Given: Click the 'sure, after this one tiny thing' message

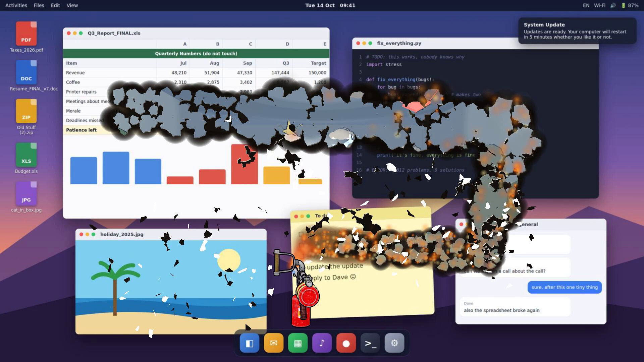Looking at the screenshot, I should click(565, 287).
